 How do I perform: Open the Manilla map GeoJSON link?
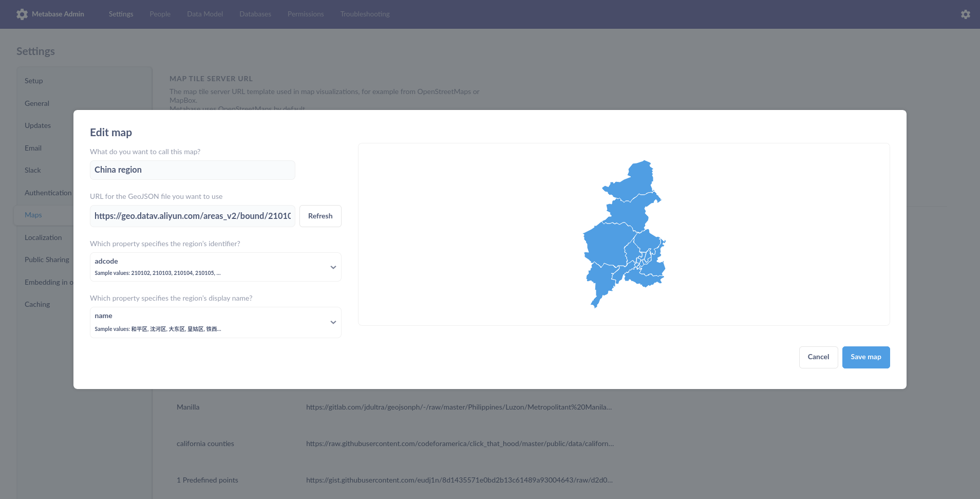click(x=458, y=407)
